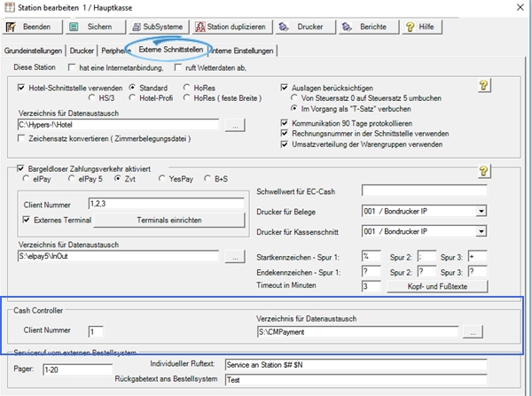This screenshot has width=532, height=396.
Task: Browse for hotel data exchange directory
Action: tap(235, 125)
